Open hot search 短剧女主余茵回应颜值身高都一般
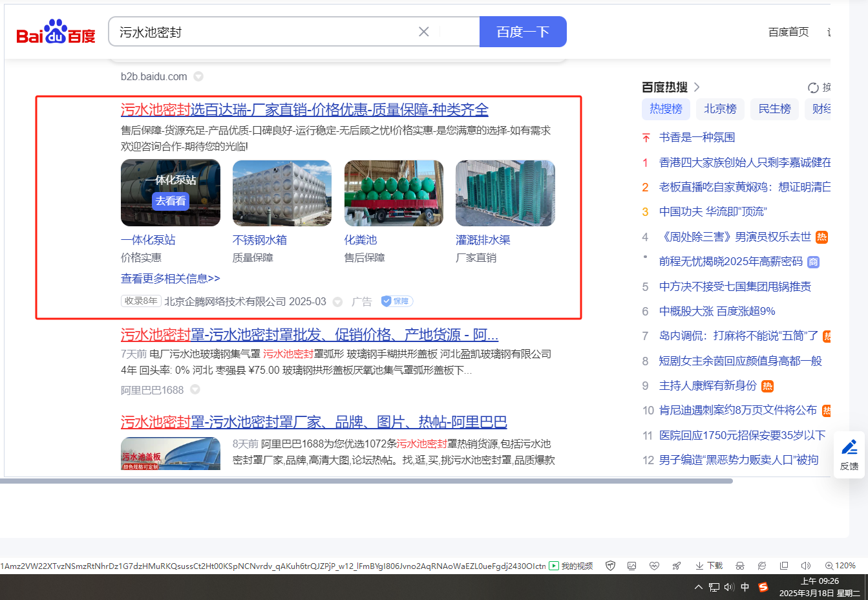The height and width of the screenshot is (600, 868). [x=741, y=361]
